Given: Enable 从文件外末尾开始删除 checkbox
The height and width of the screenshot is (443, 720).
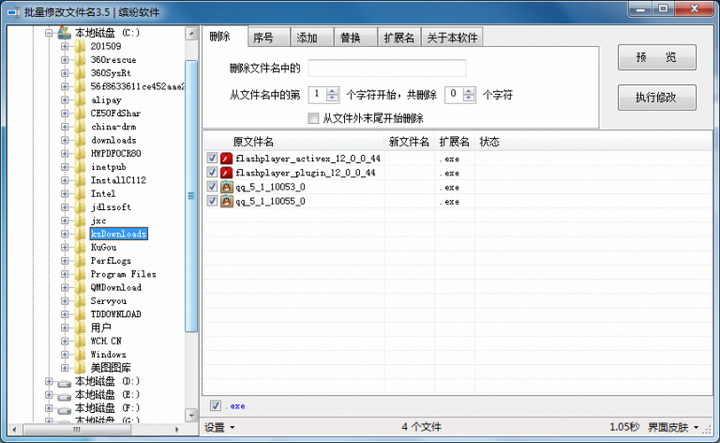Looking at the screenshot, I should click(313, 118).
